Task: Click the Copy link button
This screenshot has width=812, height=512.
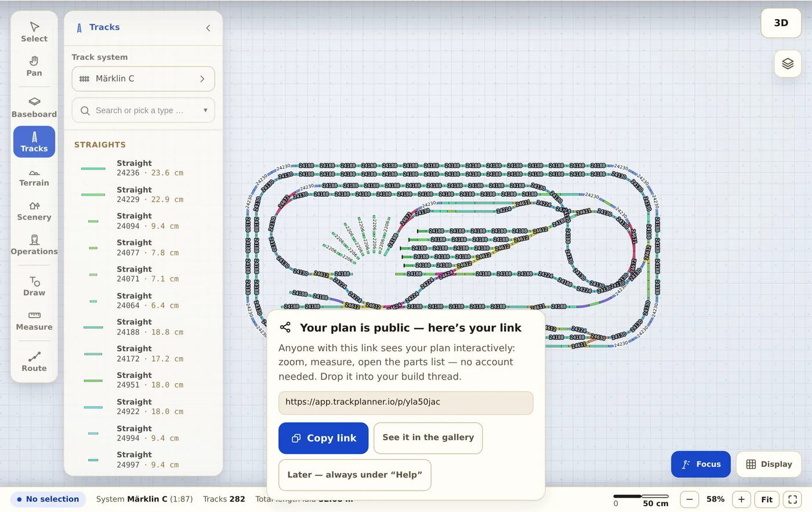Action: click(324, 438)
